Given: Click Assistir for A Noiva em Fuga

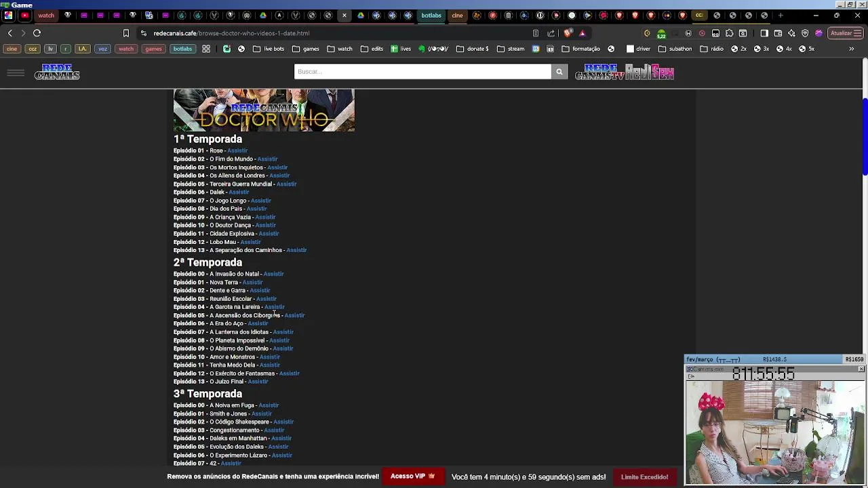Looking at the screenshot, I should tap(269, 405).
